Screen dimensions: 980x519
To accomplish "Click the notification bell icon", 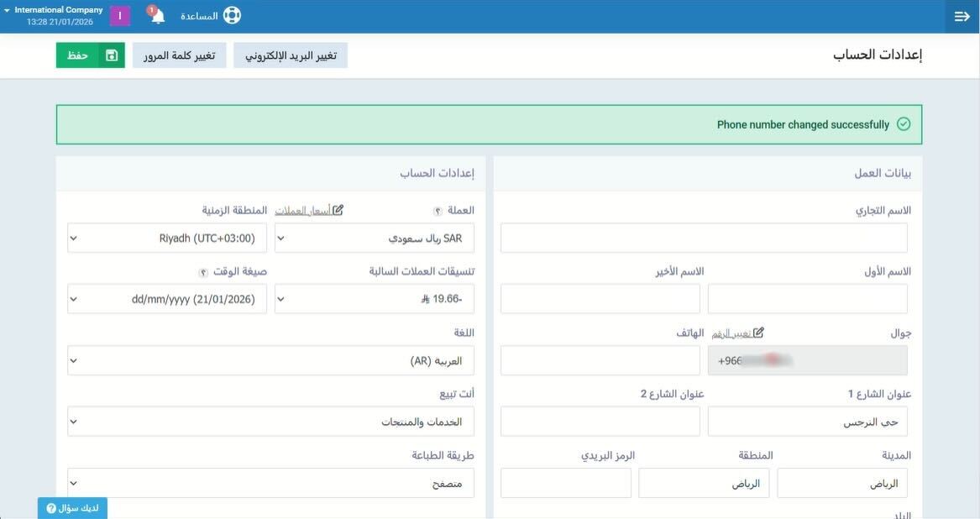I will [157, 16].
